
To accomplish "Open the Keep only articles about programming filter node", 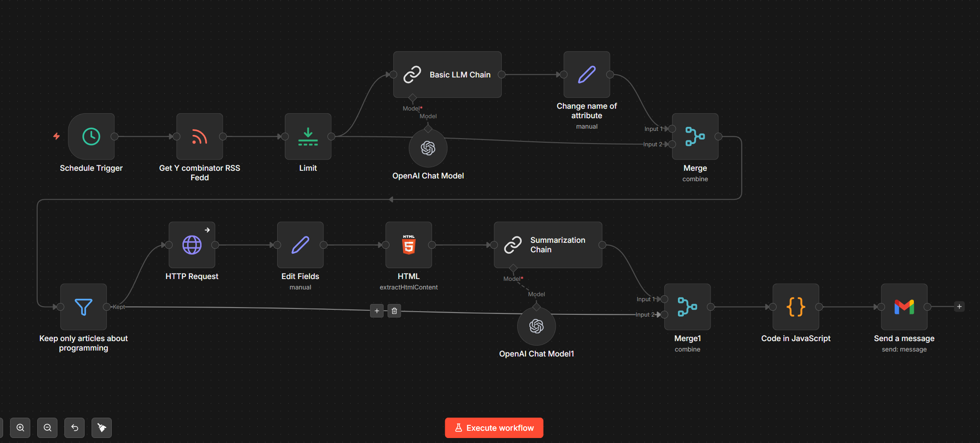I will click(83, 307).
